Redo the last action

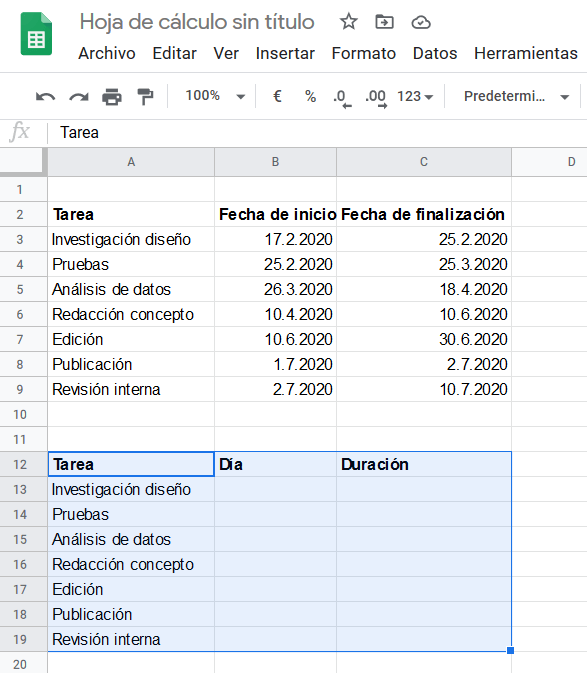tap(79, 97)
